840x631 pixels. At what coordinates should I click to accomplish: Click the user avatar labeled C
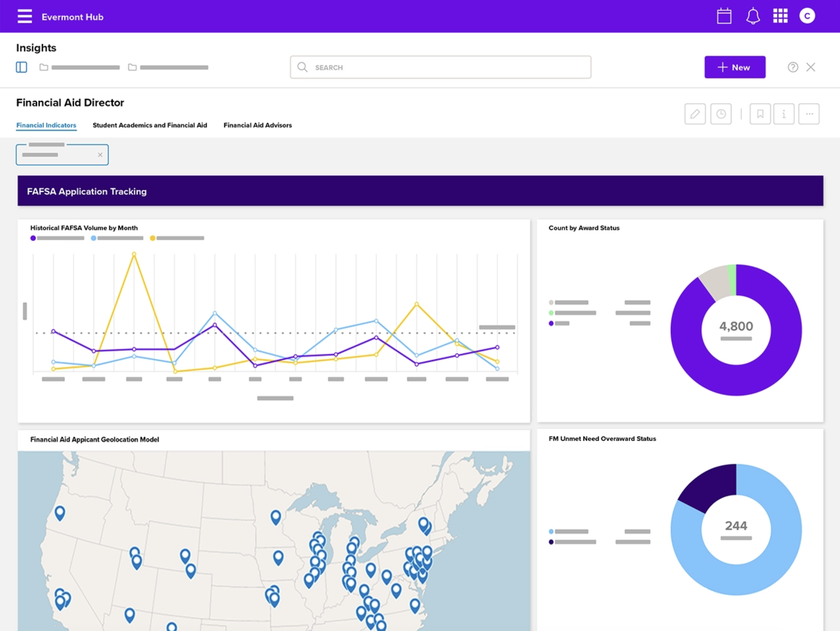(807, 16)
